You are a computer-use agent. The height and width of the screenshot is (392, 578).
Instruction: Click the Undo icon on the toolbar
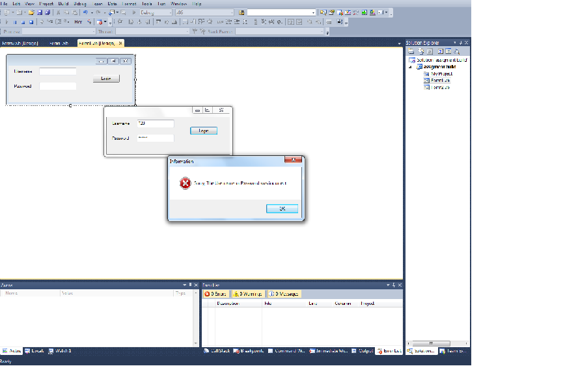[85, 13]
